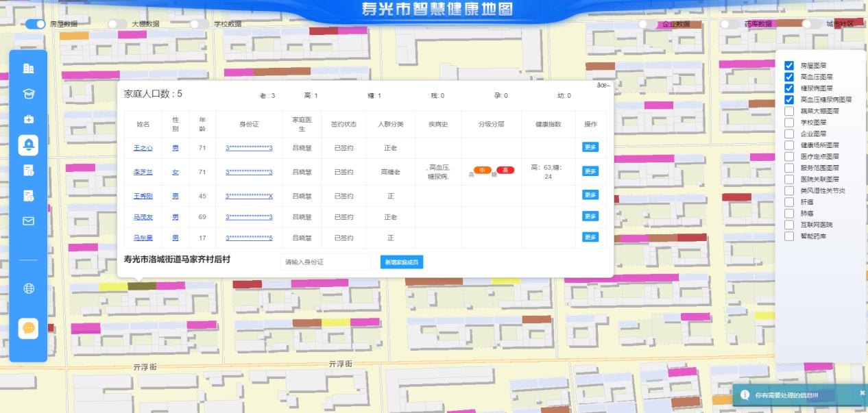The image size is (868, 413).
Task: Uncheck the 高血压图层 checkbox
Action: pos(788,77)
